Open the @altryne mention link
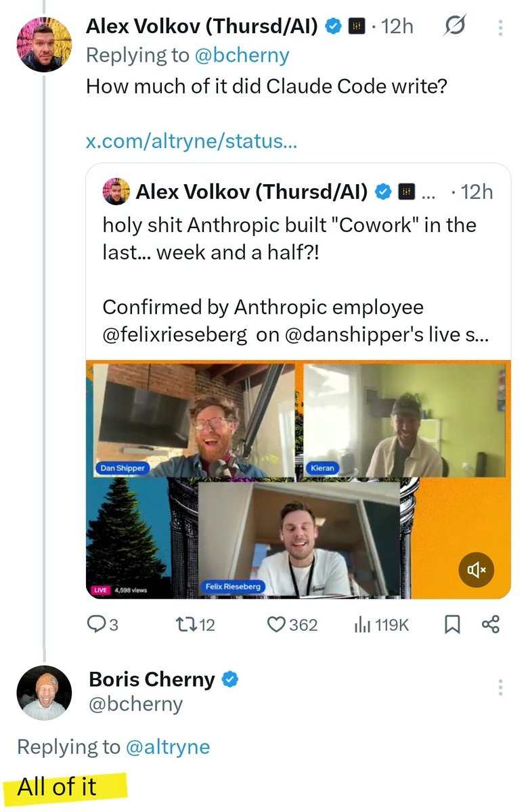The width and height of the screenshot is (528, 812). 167,747
